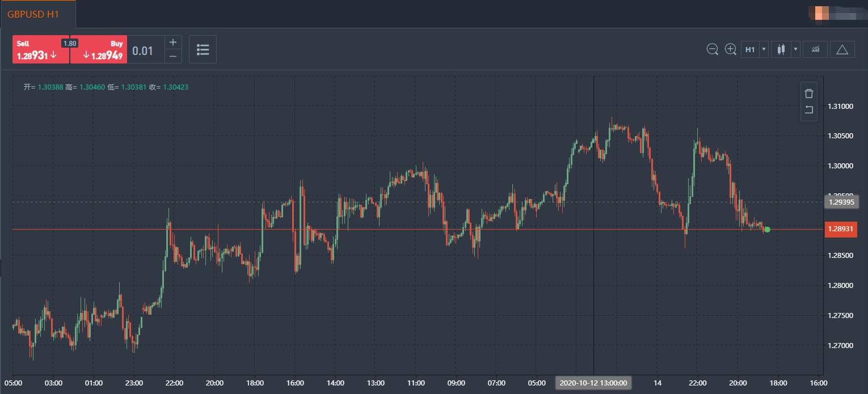Expand the chart type dropdown arrow
Viewport: 868px width, 394px height.
coord(796,49)
